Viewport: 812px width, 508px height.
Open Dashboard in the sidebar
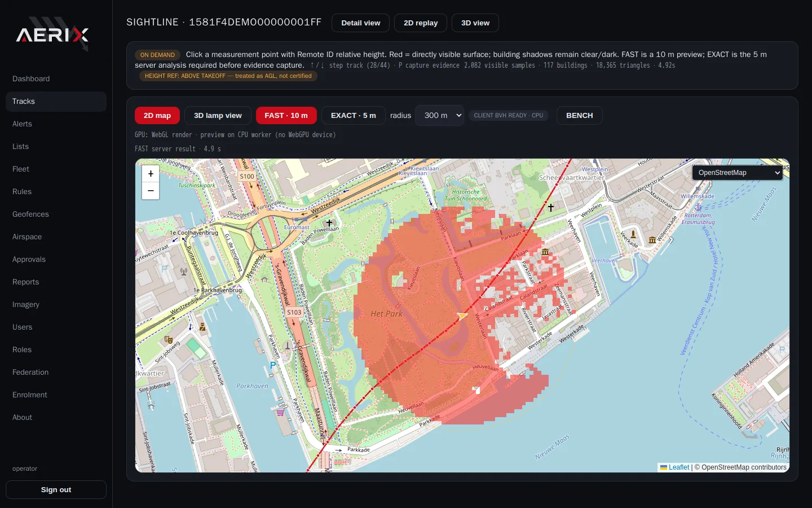(x=56, y=78)
